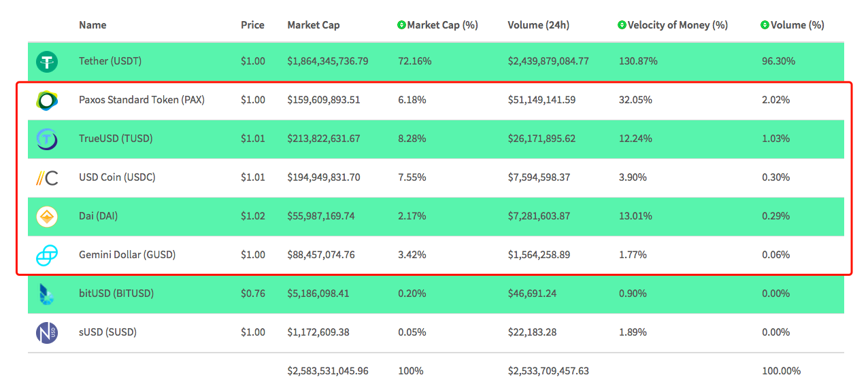This screenshot has height=390, width=868.
Task: Open TrueUSD (TUSD) name
Action: (x=116, y=139)
